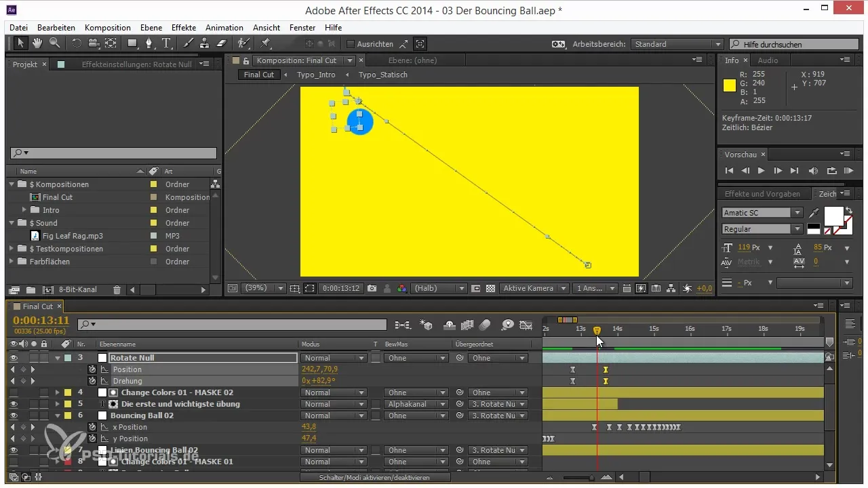Toggle the transparency grid icon
Viewport: 868px width, 488px height.
[x=491, y=288]
